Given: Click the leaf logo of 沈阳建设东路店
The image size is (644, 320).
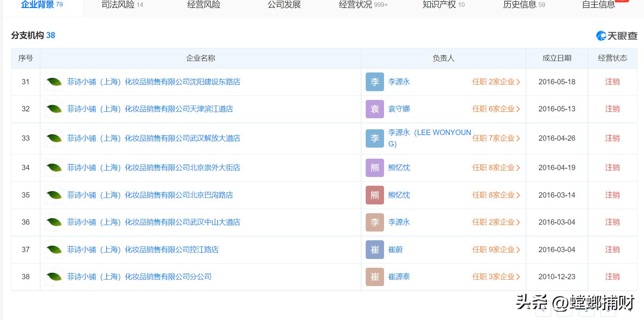Looking at the screenshot, I should (54, 82).
